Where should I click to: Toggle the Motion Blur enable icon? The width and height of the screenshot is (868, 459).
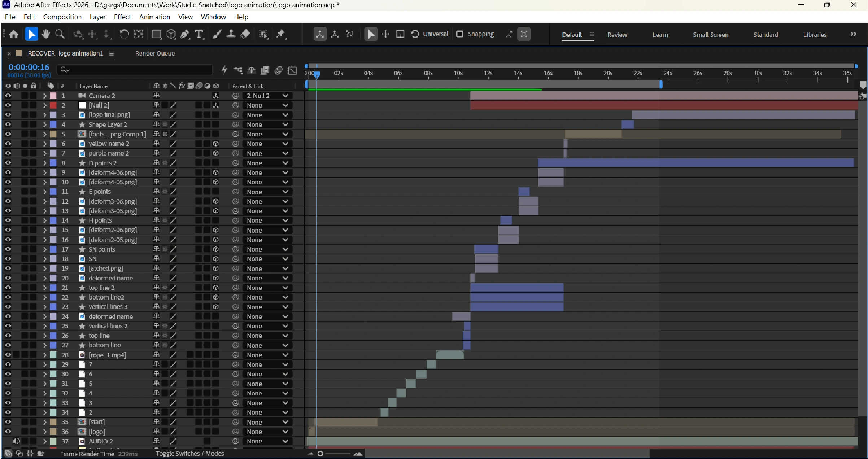(x=279, y=70)
